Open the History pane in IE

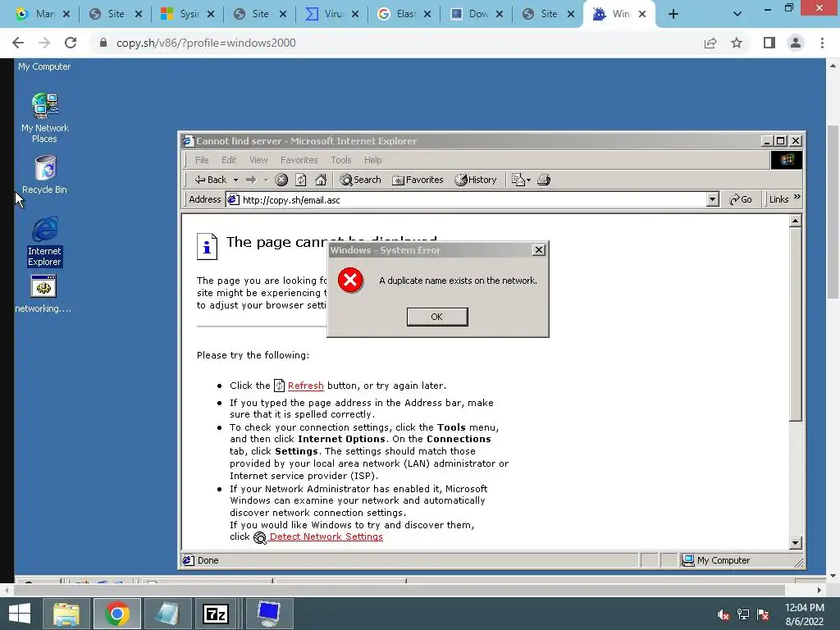[476, 180]
